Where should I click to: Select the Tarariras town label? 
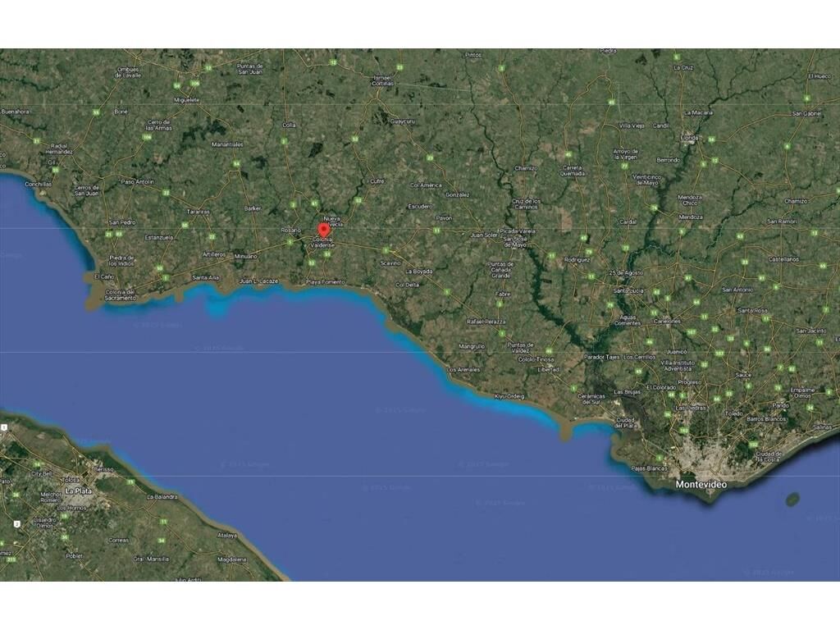click(x=199, y=212)
